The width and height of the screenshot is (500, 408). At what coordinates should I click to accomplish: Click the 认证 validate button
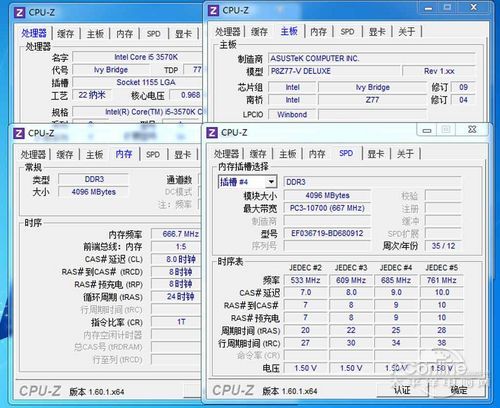click(402, 390)
